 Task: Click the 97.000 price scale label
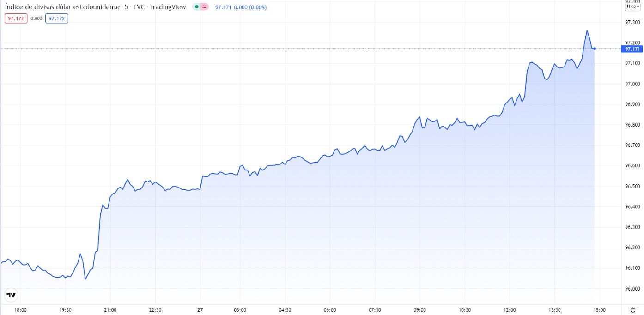pos(632,84)
